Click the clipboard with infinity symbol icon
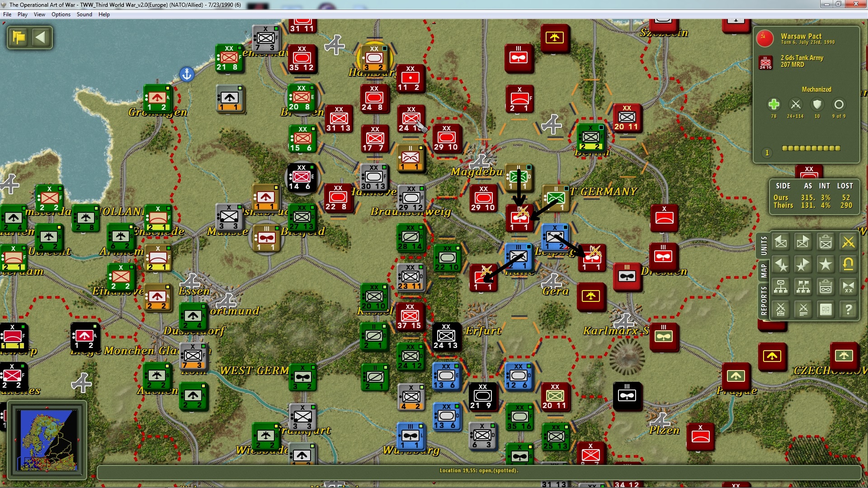868x488 pixels. click(x=826, y=287)
